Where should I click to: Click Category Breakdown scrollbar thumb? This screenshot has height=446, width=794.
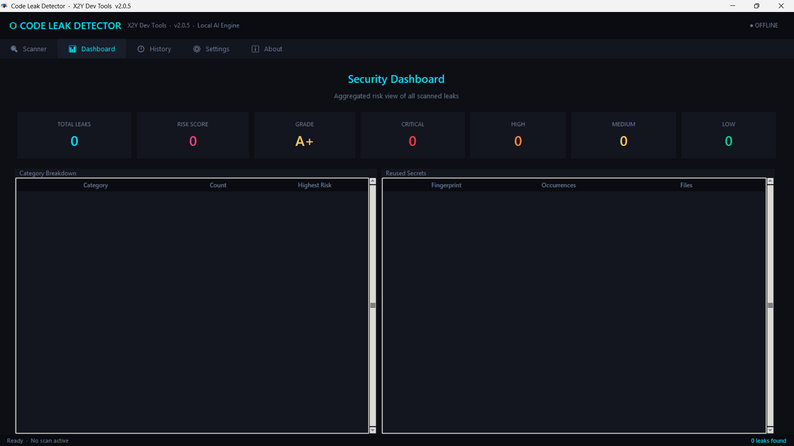coord(373,306)
